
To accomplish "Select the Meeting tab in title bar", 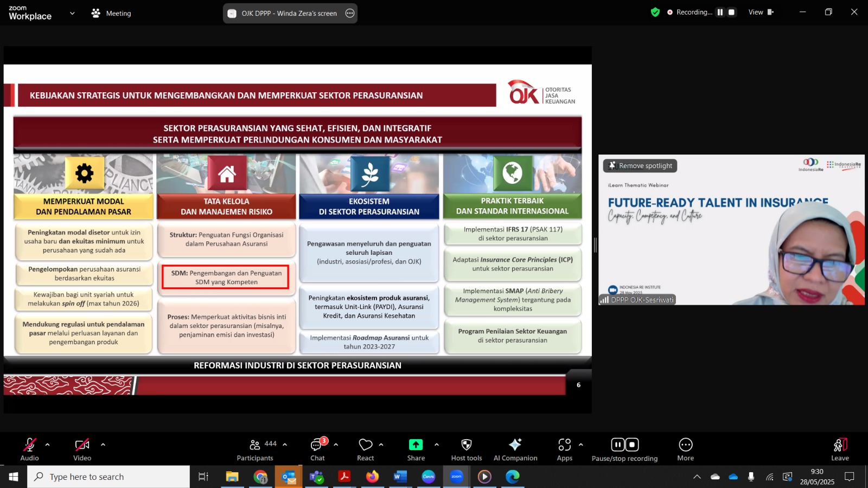I will (x=112, y=13).
